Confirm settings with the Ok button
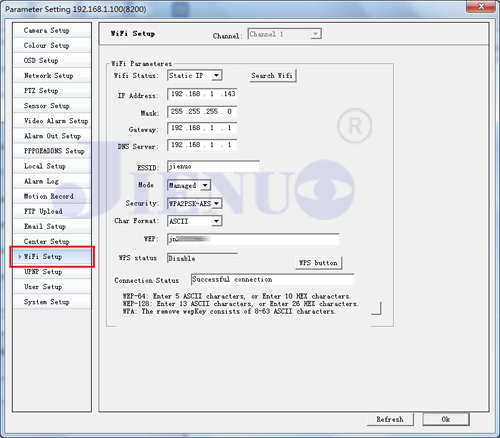Image resolution: width=500 pixels, height=438 pixels. 446,419
